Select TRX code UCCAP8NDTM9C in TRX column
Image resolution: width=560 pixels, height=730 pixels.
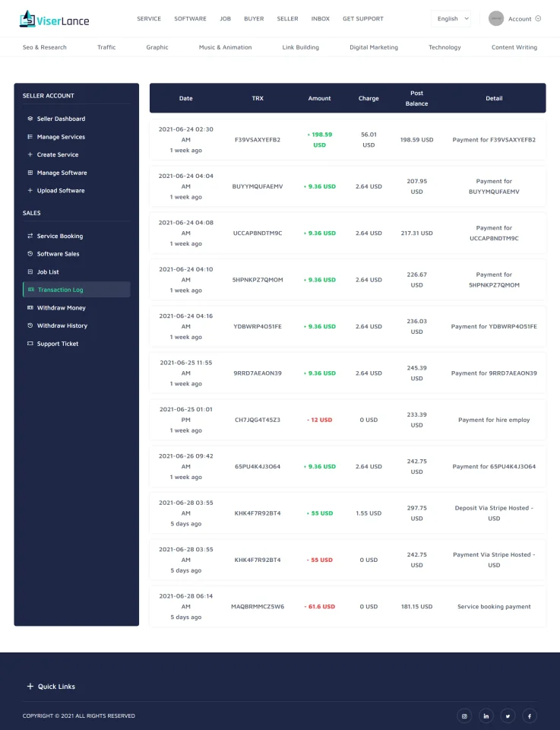tap(258, 233)
